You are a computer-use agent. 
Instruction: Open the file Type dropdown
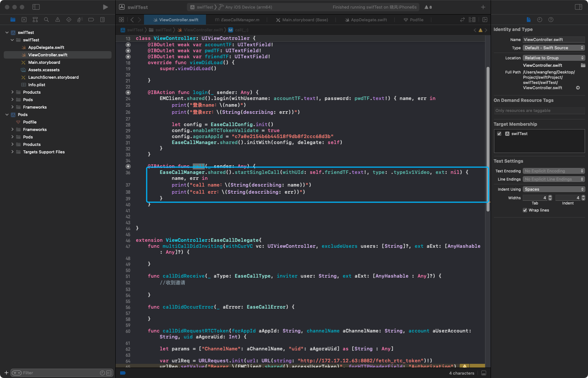pyautogui.click(x=553, y=48)
